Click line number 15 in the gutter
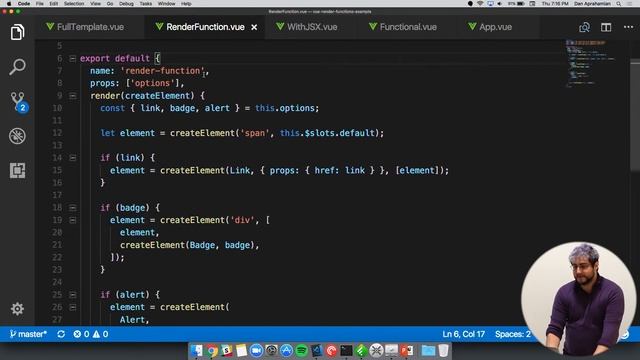This screenshot has width=640, height=360. pos(57,170)
